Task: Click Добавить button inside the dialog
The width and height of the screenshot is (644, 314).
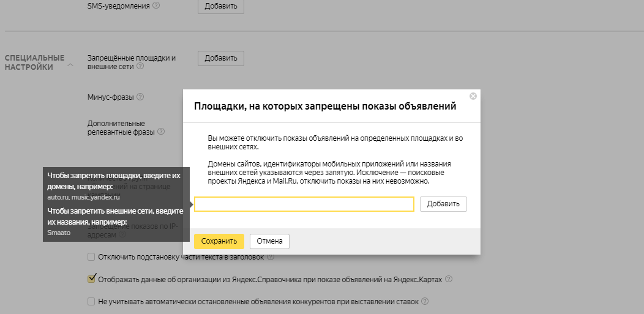Action: [x=443, y=204]
